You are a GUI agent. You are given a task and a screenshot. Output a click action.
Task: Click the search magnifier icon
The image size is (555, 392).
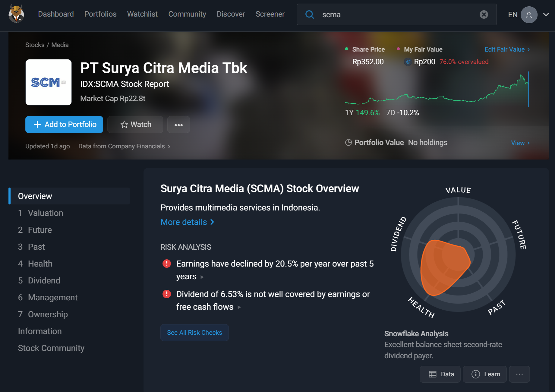pos(310,14)
